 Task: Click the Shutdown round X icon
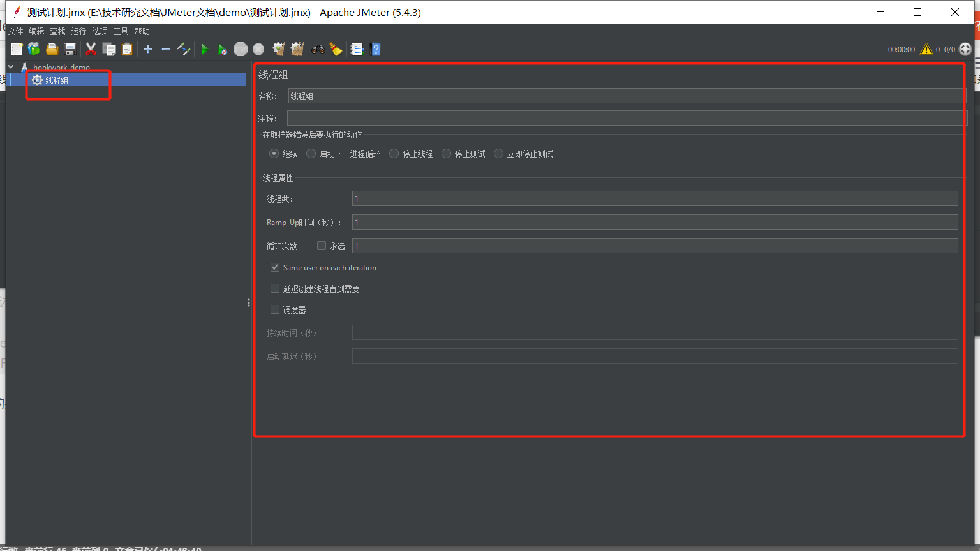(x=258, y=49)
